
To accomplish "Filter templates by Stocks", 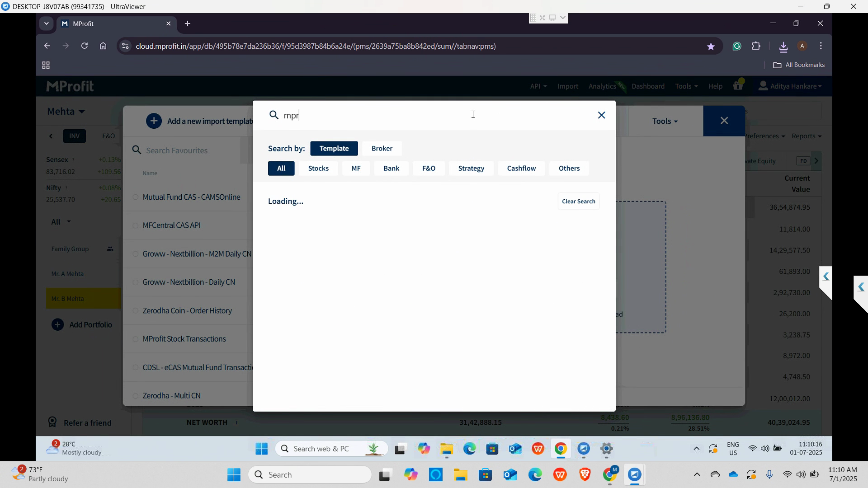I will pyautogui.click(x=318, y=168).
